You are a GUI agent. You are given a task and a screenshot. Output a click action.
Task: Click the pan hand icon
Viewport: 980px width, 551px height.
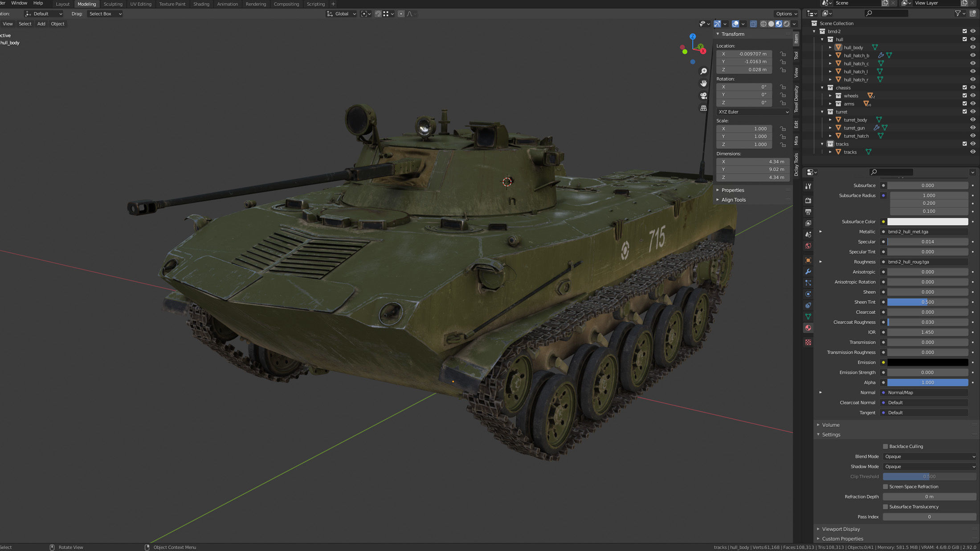point(703,83)
